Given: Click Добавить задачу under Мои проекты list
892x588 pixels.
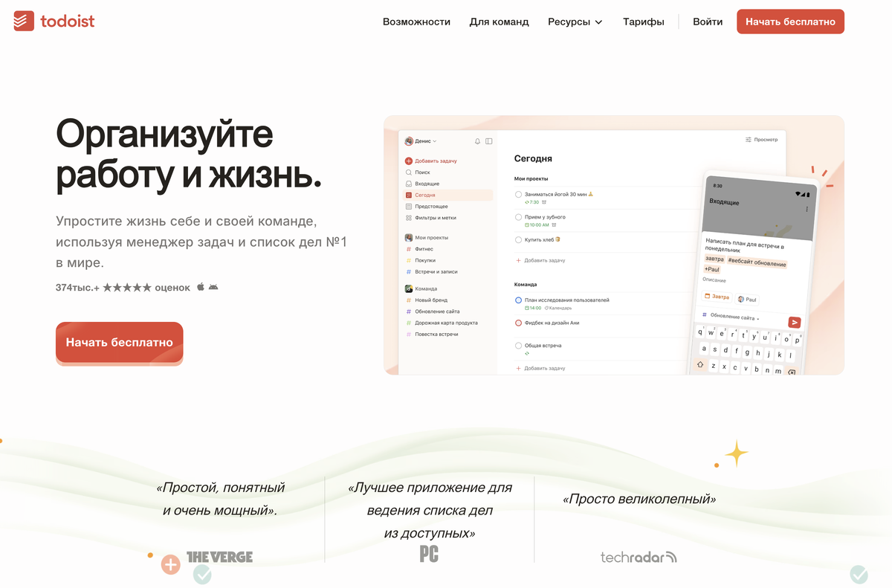Looking at the screenshot, I should point(540,261).
